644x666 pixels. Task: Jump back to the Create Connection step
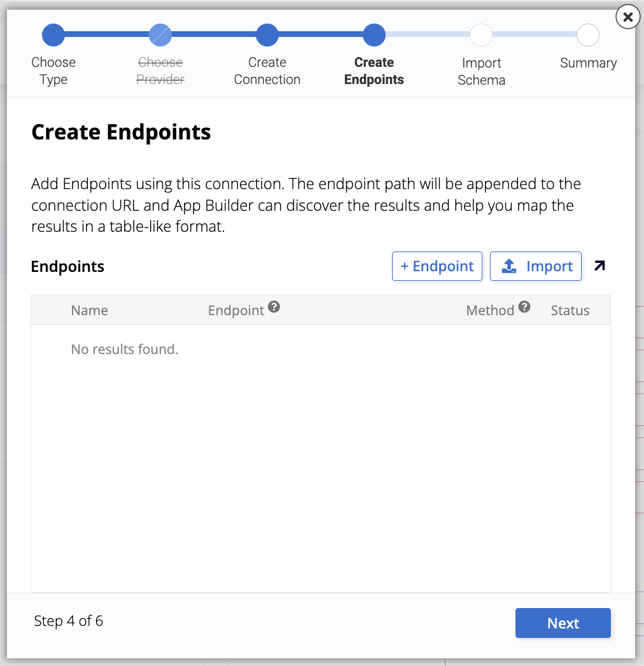coord(267,34)
